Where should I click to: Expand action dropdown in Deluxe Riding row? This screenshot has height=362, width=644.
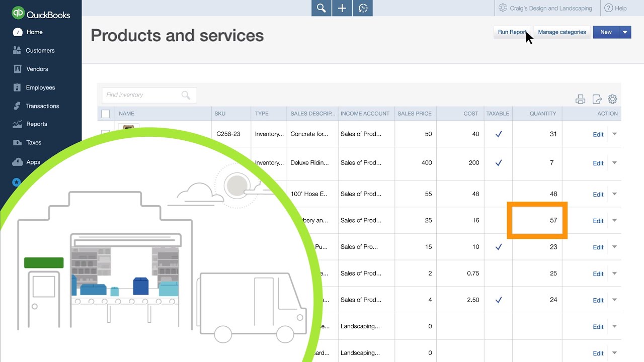pyautogui.click(x=614, y=163)
